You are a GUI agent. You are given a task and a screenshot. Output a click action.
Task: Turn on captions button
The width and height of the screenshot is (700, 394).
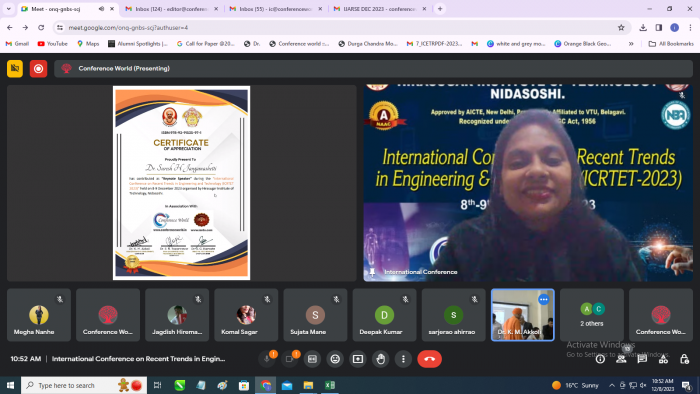(x=312, y=359)
